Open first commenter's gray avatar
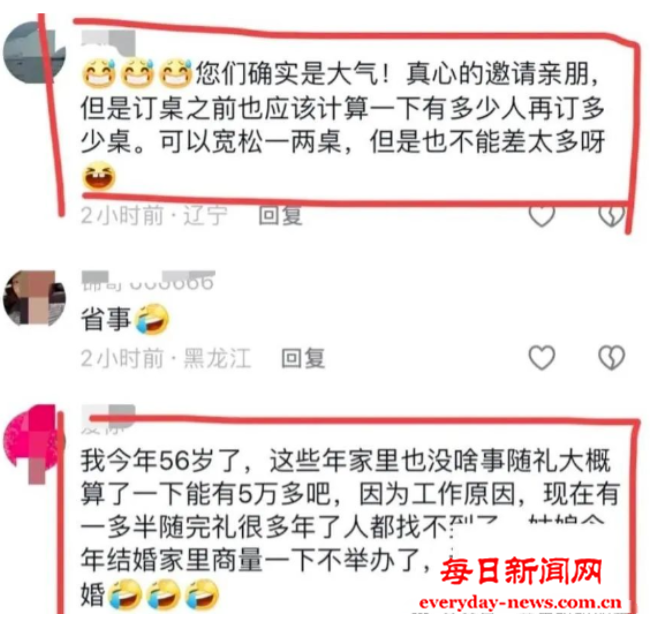 coord(34,53)
